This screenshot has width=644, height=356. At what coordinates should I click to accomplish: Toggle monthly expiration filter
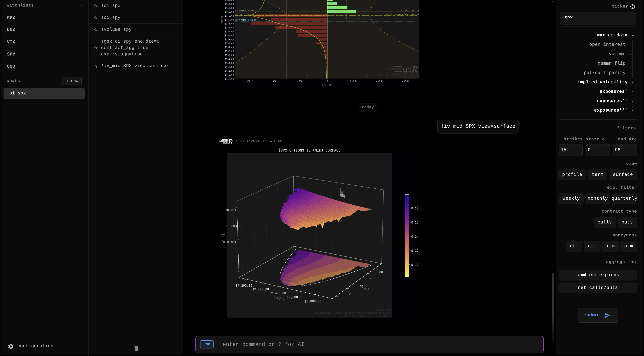pyautogui.click(x=598, y=198)
